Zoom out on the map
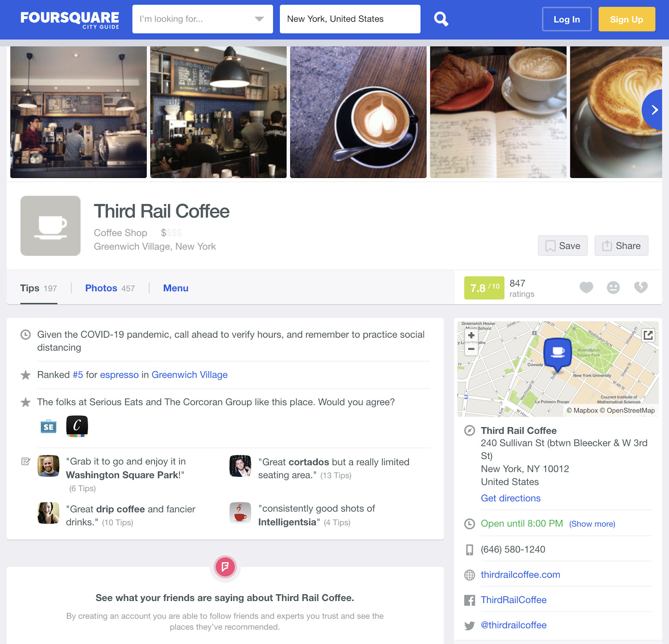669x644 pixels. pos(471,349)
